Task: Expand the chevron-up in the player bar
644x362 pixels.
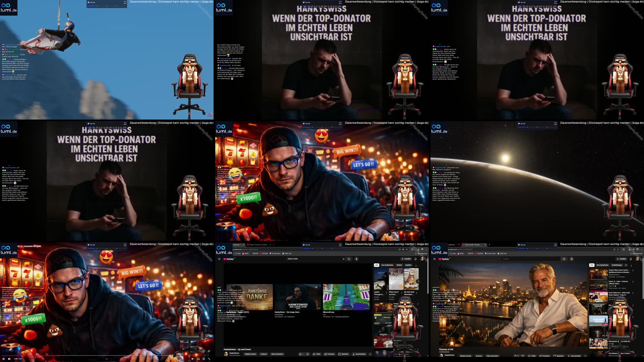Action: point(107,359)
